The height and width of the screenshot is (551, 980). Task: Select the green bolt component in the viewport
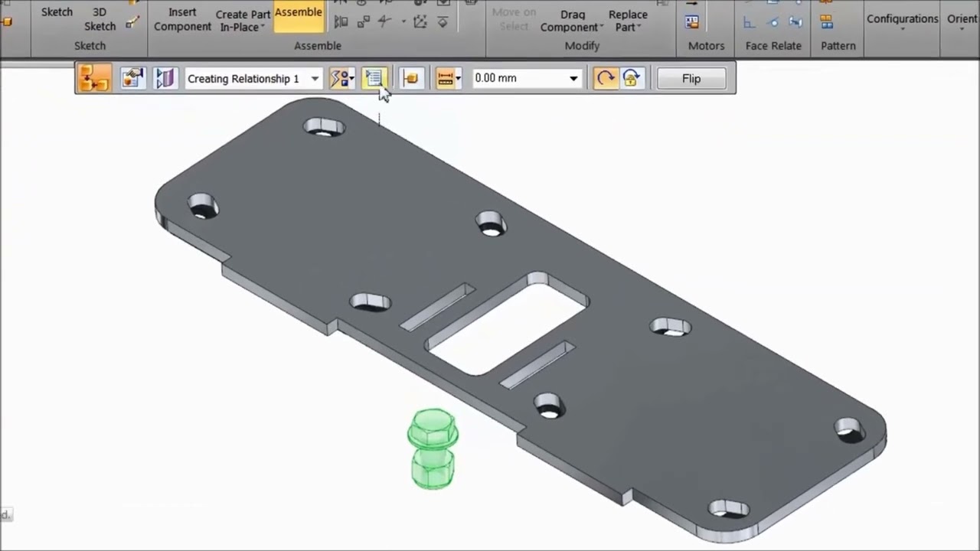(433, 449)
